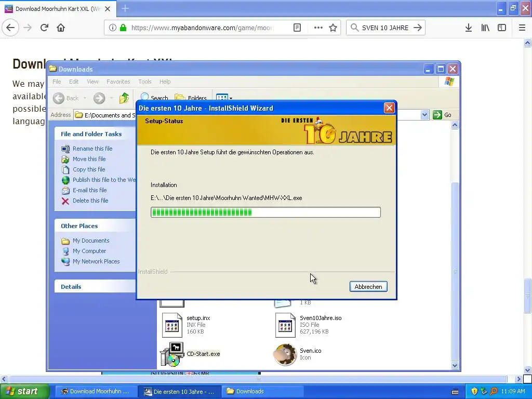Click Abbrechen button in InstallShield Wizard

[368, 287]
